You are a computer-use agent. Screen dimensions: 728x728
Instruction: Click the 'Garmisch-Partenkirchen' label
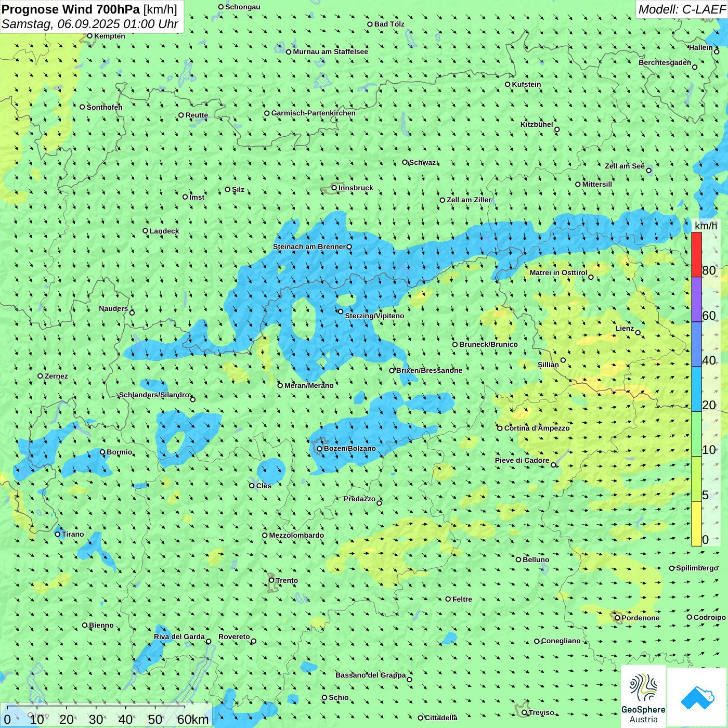(314, 113)
